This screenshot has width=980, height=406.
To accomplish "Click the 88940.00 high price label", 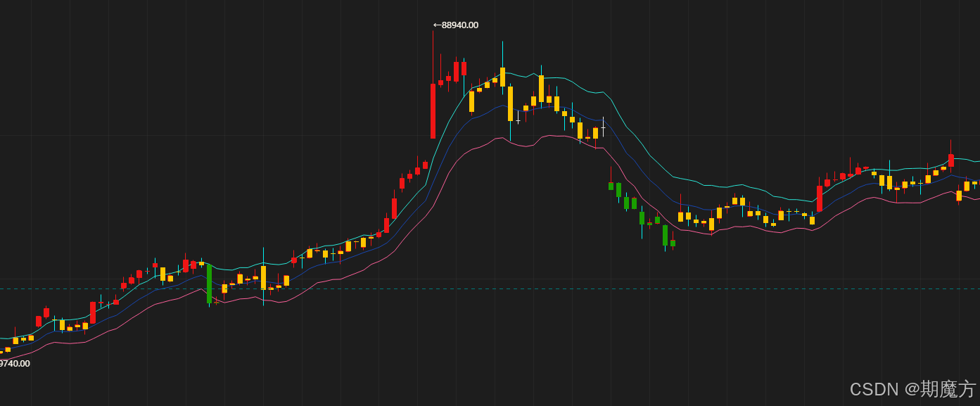I will tap(456, 25).
